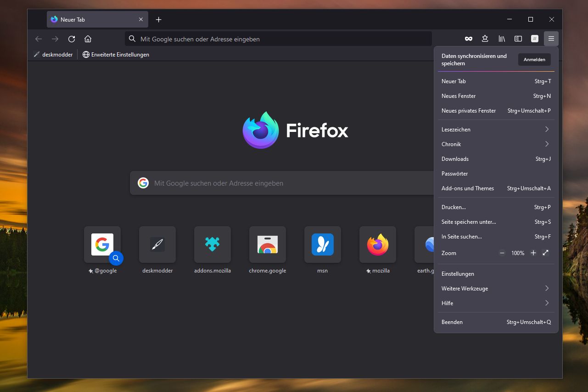
Task: Focus the page's Google search field
Action: (x=282, y=183)
